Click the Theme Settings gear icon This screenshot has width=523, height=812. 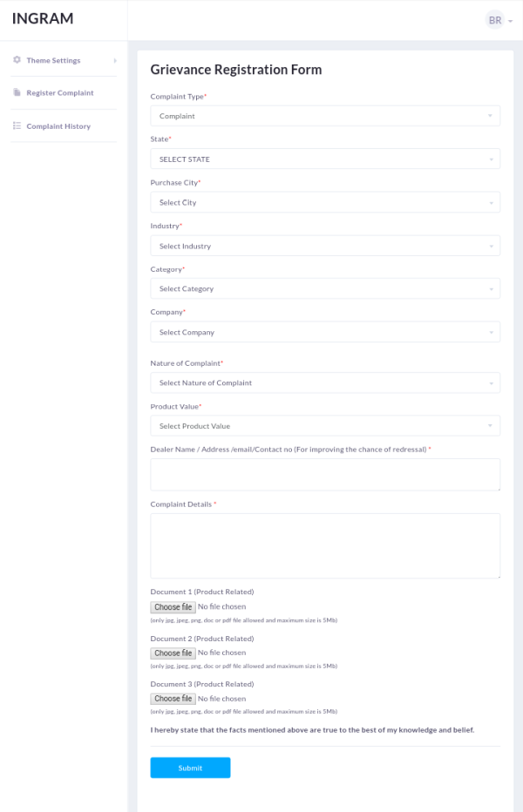[x=17, y=60]
